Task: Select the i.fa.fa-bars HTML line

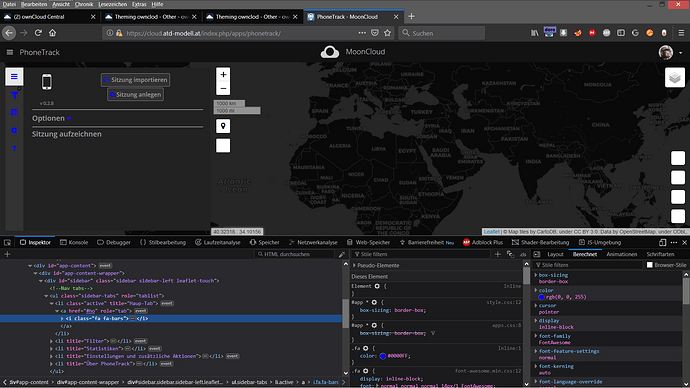Action: (171, 318)
